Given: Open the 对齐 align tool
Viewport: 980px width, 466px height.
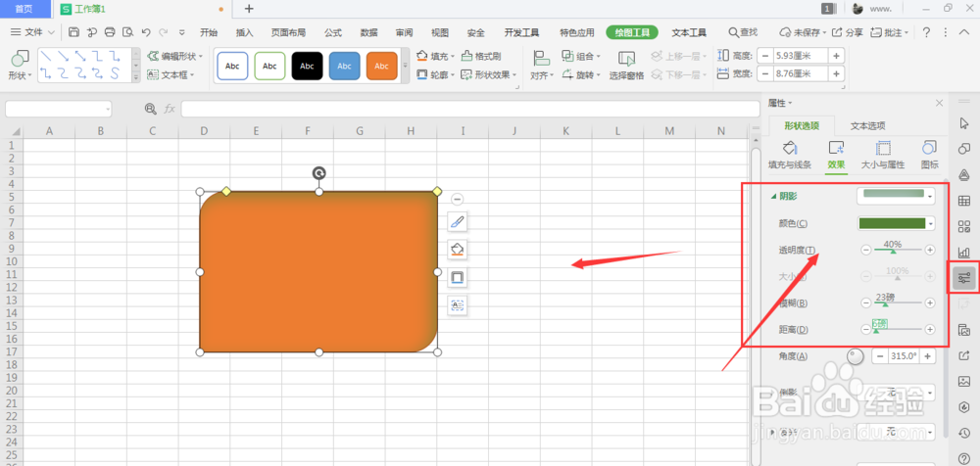Looking at the screenshot, I should 541,66.
